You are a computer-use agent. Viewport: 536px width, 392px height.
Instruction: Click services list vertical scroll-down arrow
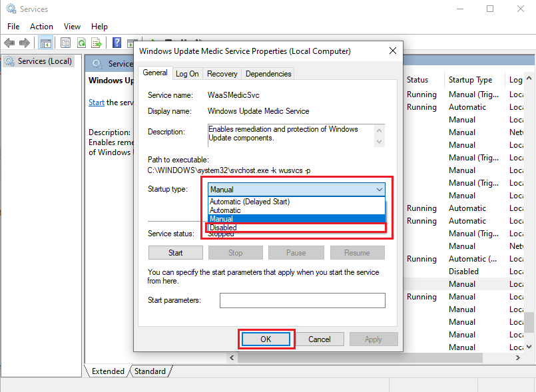tap(529, 347)
